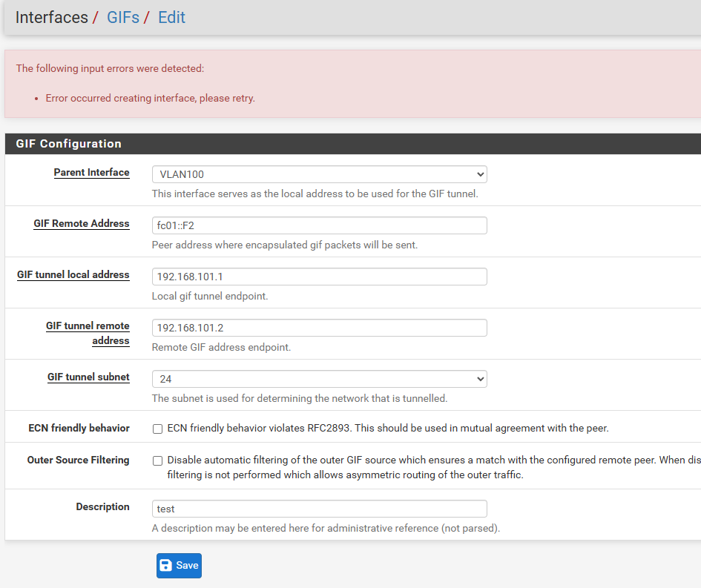Expand the GIF tunnel subnet dropdown
Screen dimensions: 701x588
click(x=319, y=379)
